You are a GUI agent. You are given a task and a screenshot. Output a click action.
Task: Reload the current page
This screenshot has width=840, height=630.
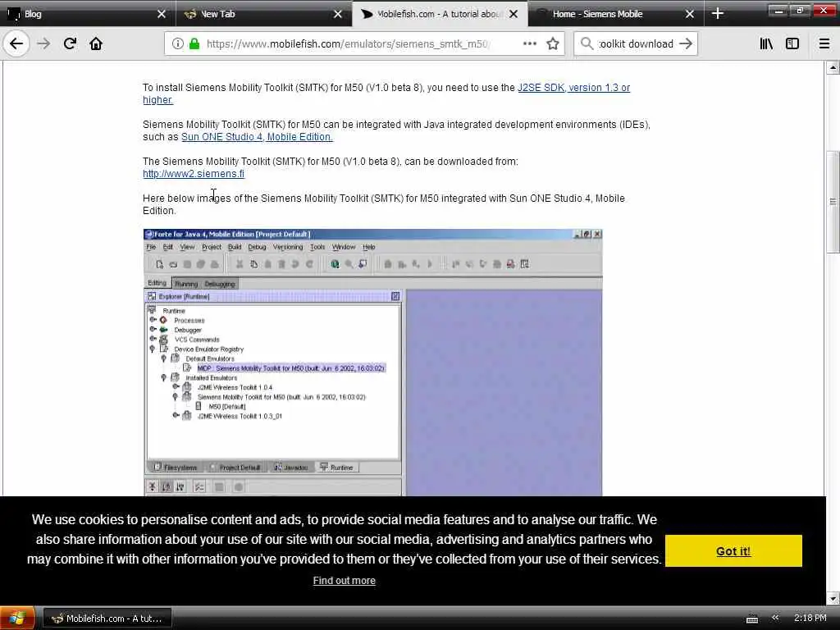(x=70, y=43)
